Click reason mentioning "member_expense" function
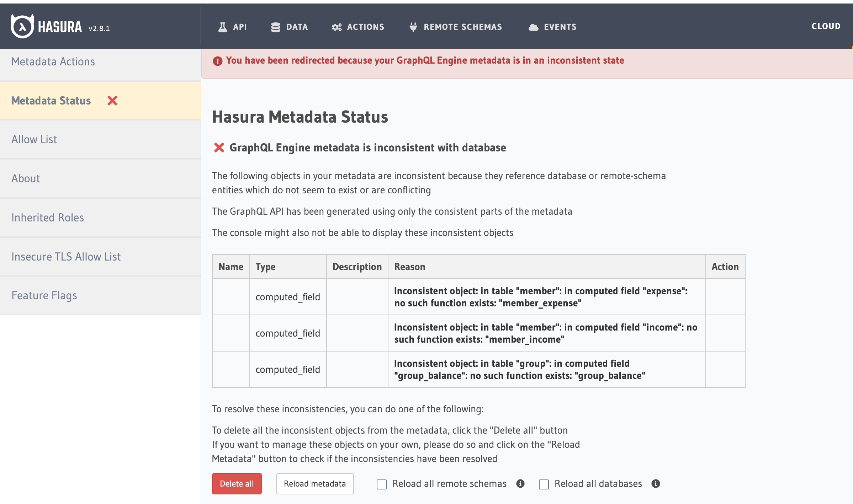 (541, 297)
